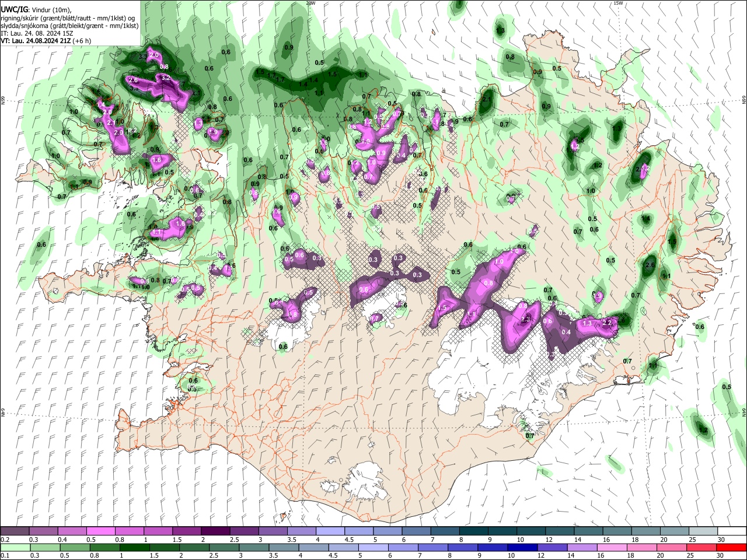This screenshot has width=747, height=560.
Task: Click the upper legend swatch between 1 and 1.5
Action: click(x=158, y=531)
